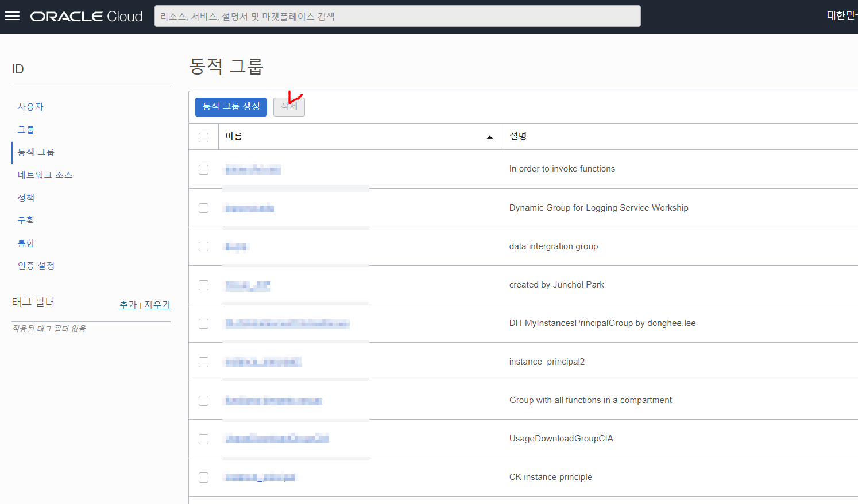Check the row 'In order to invoke functions'
Screen dimensions: 858x504
point(203,169)
